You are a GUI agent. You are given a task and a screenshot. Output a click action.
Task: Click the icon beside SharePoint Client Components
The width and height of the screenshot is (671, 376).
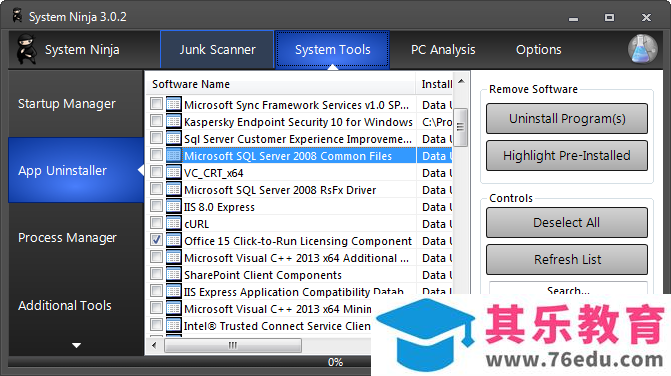pyautogui.click(x=173, y=275)
